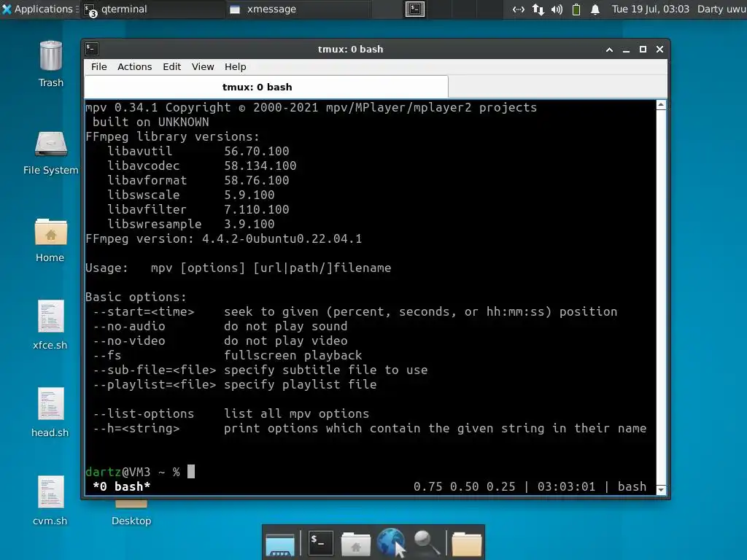Click the 'mpv 0.34.1 Copyright' line

(x=311, y=108)
